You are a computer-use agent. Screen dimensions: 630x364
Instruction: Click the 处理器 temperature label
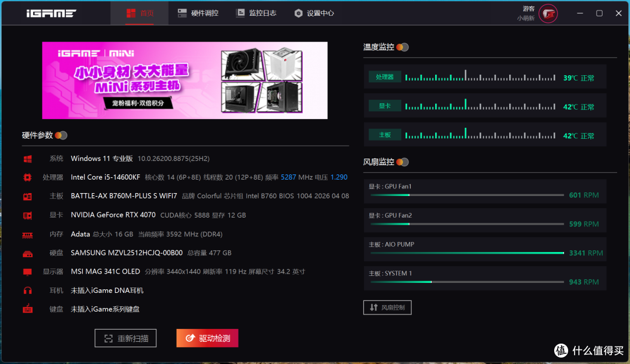(385, 77)
